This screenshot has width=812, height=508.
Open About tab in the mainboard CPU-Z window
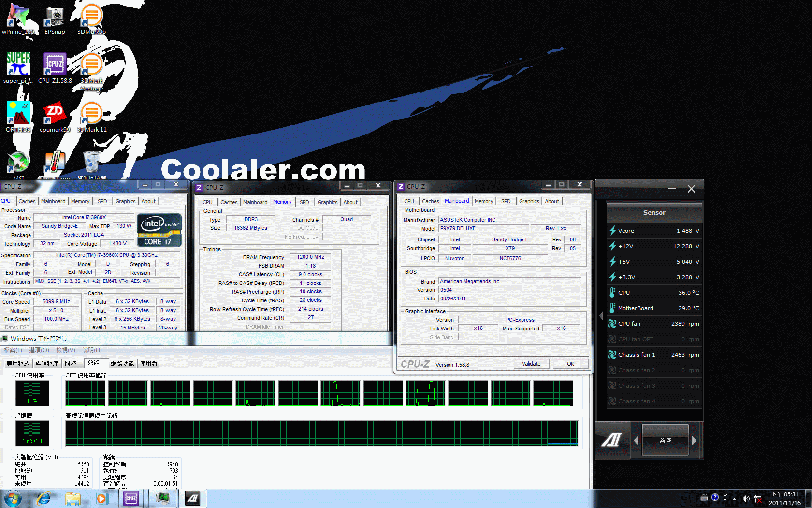tap(552, 201)
